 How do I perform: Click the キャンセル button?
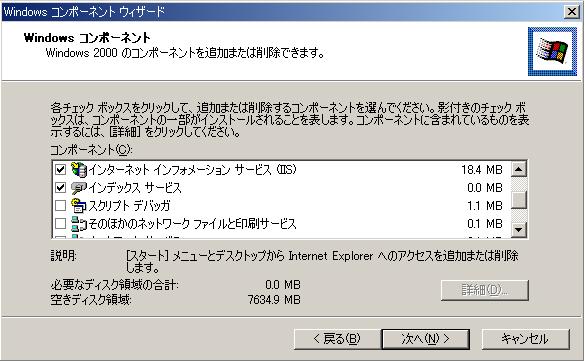tap(525, 339)
